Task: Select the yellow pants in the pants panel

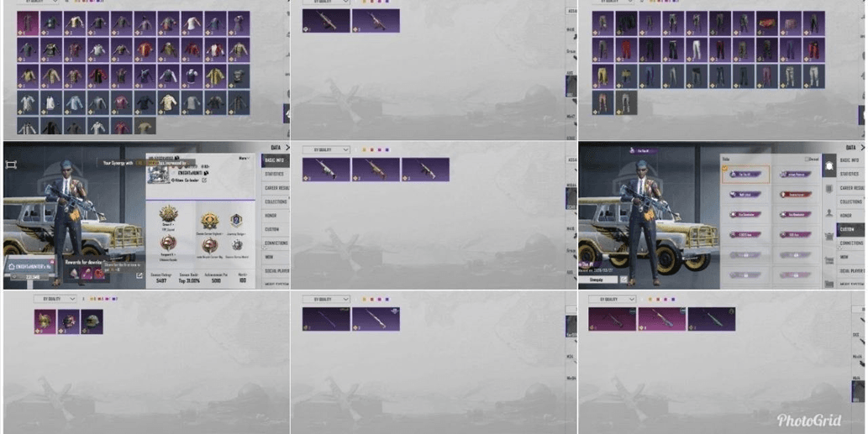Action: tap(602, 77)
